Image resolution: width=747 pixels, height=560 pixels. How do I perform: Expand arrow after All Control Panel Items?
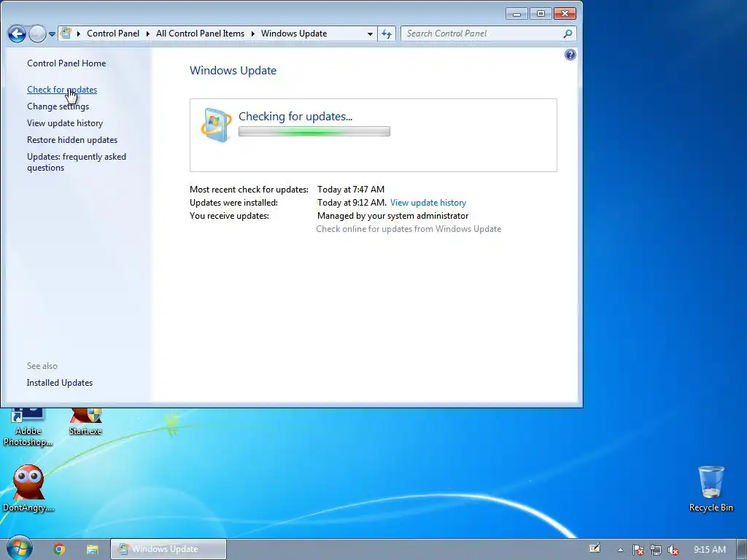tap(252, 34)
